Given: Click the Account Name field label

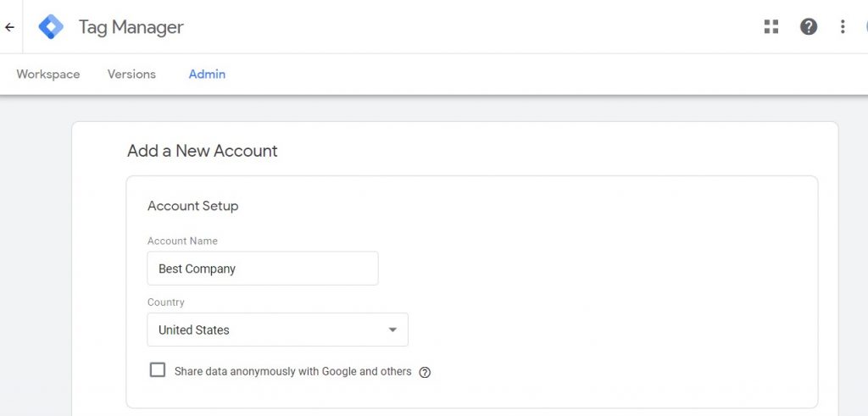Looking at the screenshot, I should point(182,241).
